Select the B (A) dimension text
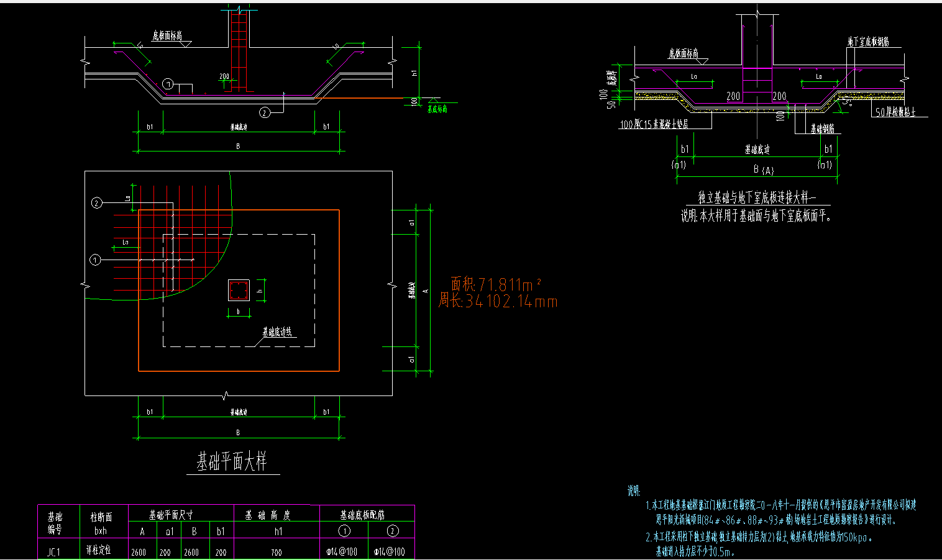This screenshot has height=560, width=942. (763, 170)
